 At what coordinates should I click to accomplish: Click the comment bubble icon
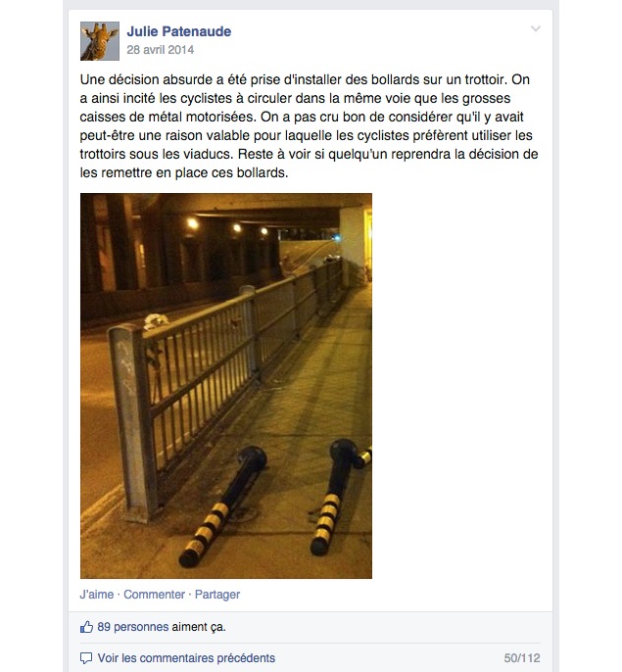[x=86, y=658]
